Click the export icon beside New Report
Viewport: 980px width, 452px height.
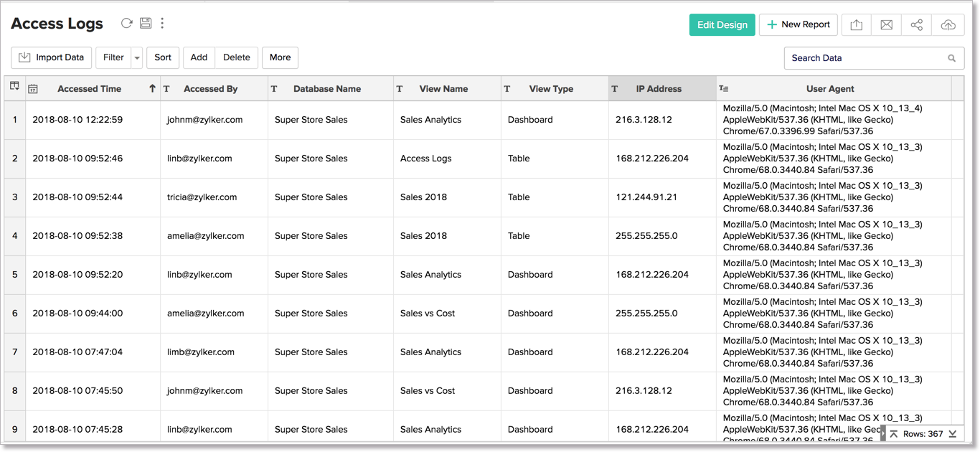(857, 25)
